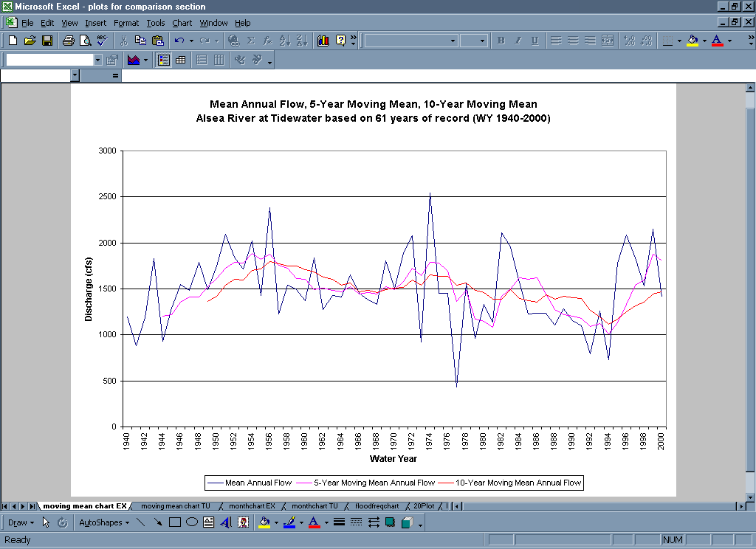Click the Name Box input field
756x549 pixels.
35,75
